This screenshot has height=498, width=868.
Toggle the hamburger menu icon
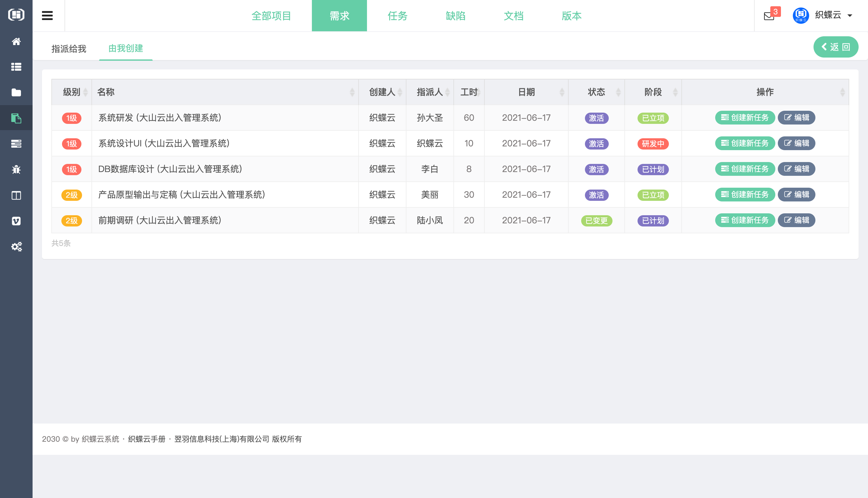click(x=47, y=16)
